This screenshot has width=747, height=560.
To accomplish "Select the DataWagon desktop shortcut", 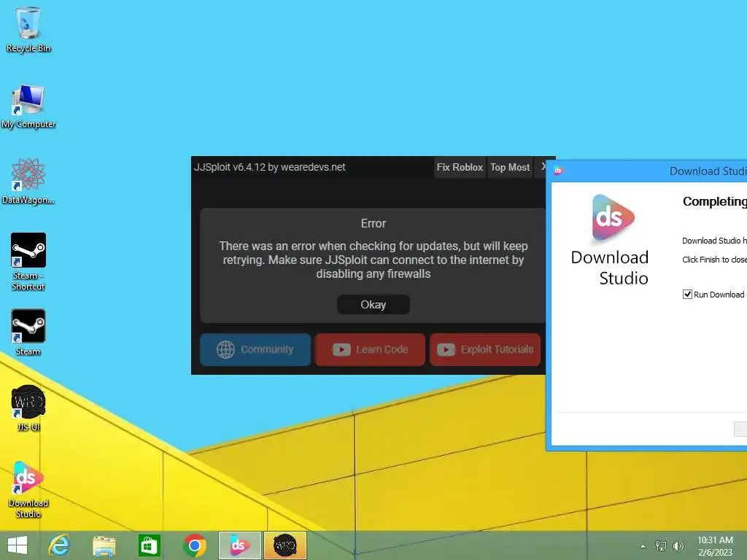I will point(28,182).
